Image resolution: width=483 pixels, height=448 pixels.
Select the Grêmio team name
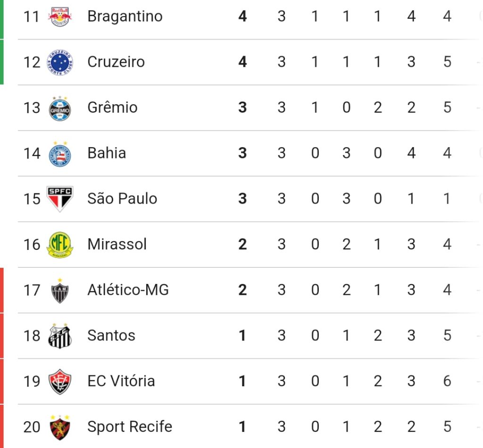pos(112,108)
